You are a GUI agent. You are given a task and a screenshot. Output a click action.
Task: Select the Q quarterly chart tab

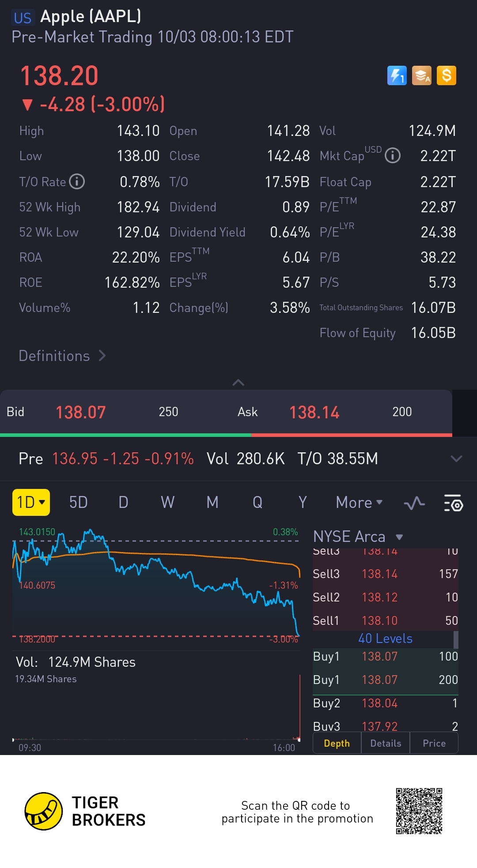pos(257,502)
